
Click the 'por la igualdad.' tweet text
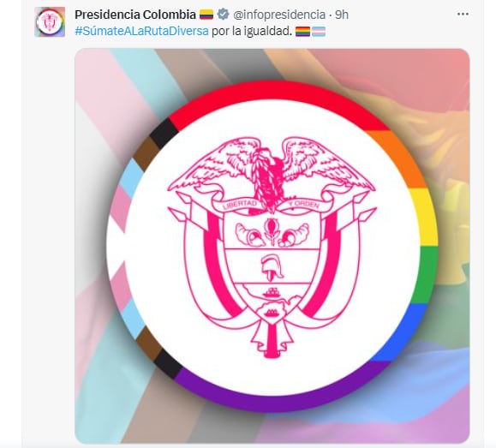(252, 32)
